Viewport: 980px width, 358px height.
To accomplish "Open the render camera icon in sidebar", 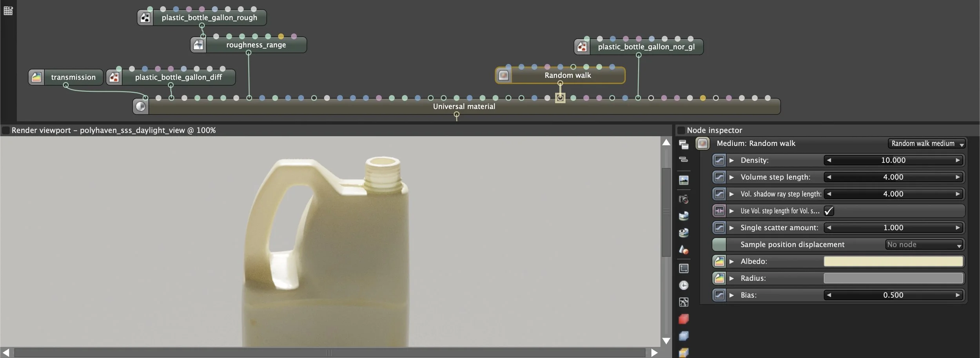I will [684, 199].
